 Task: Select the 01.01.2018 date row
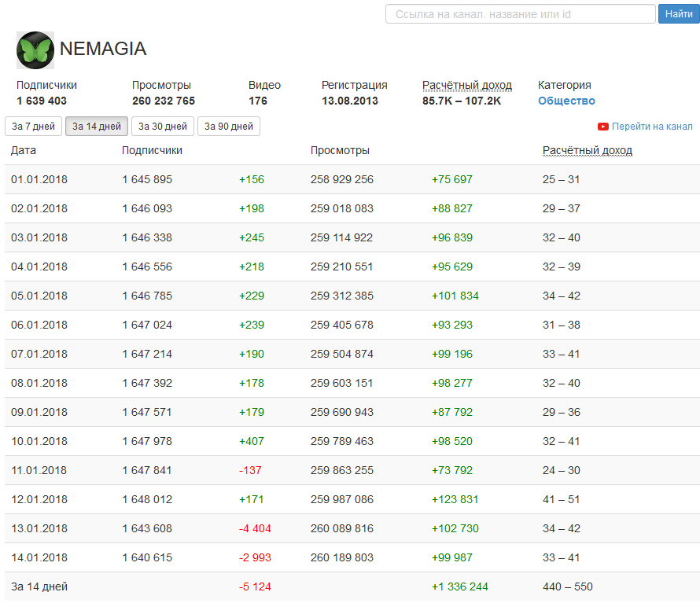pos(39,179)
